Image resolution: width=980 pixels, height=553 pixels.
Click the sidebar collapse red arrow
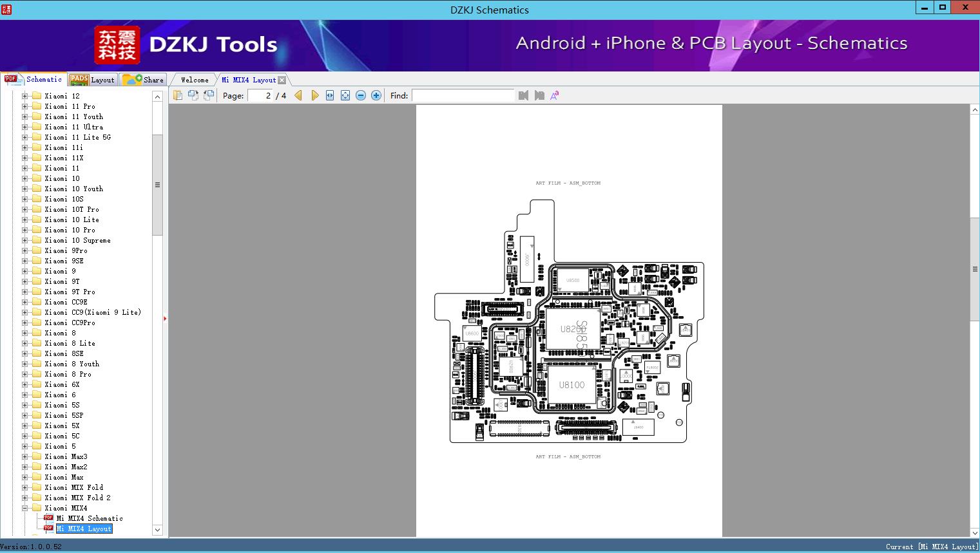click(x=165, y=318)
